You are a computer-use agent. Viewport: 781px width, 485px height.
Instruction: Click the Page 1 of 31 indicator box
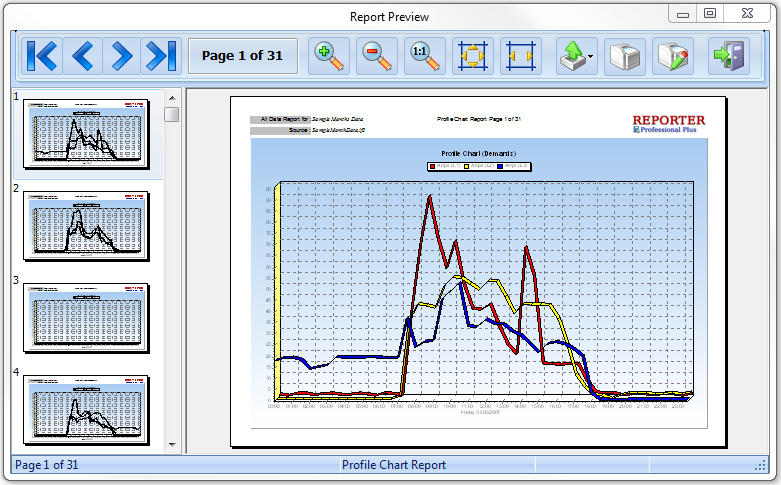243,56
